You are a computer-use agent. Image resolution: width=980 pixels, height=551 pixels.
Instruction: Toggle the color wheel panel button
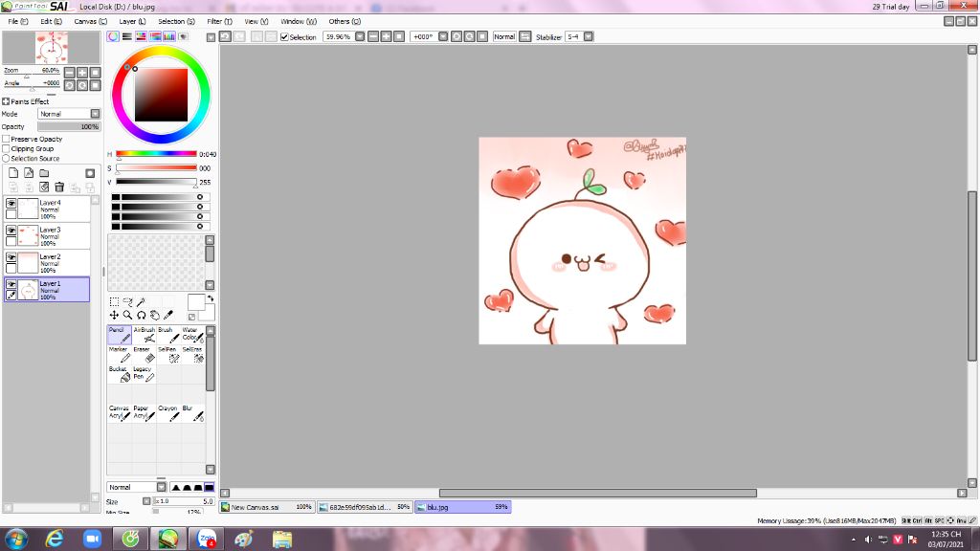click(113, 37)
